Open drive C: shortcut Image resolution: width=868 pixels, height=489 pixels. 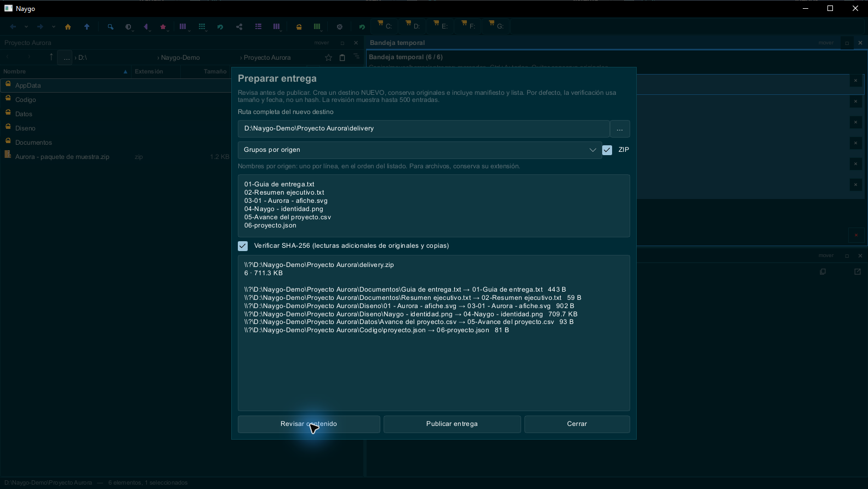[385, 25]
